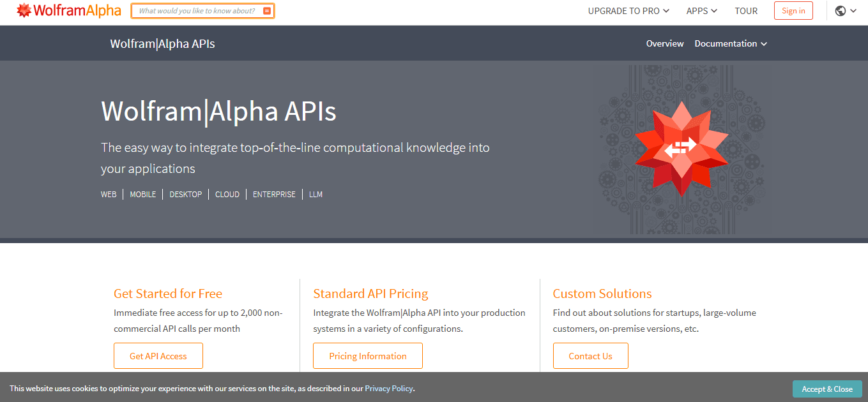Image resolution: width=868 pixels, height=402 pixels.
Task: Expand the Documentation dropdown
Action: click(x=731, y=43)
